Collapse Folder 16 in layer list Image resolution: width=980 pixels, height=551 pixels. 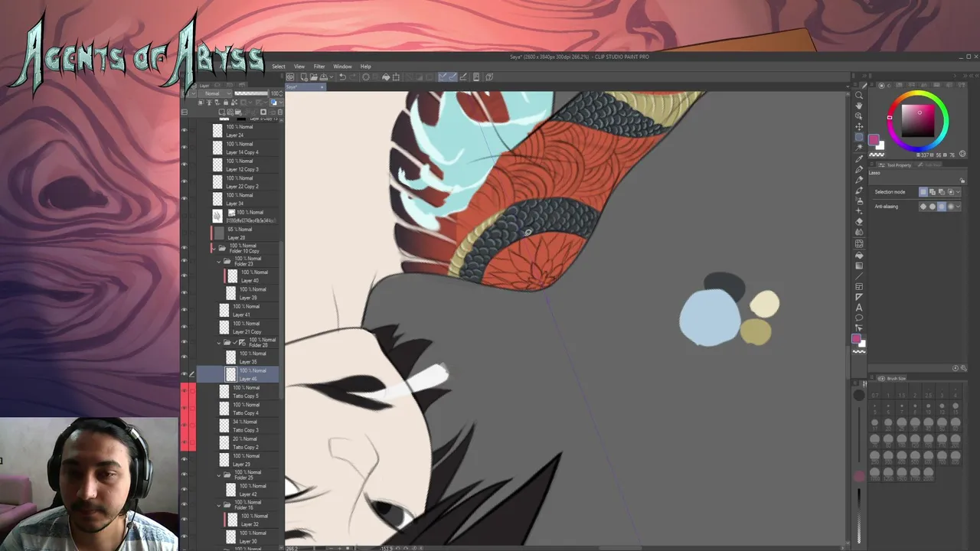[x=219, y=504]
